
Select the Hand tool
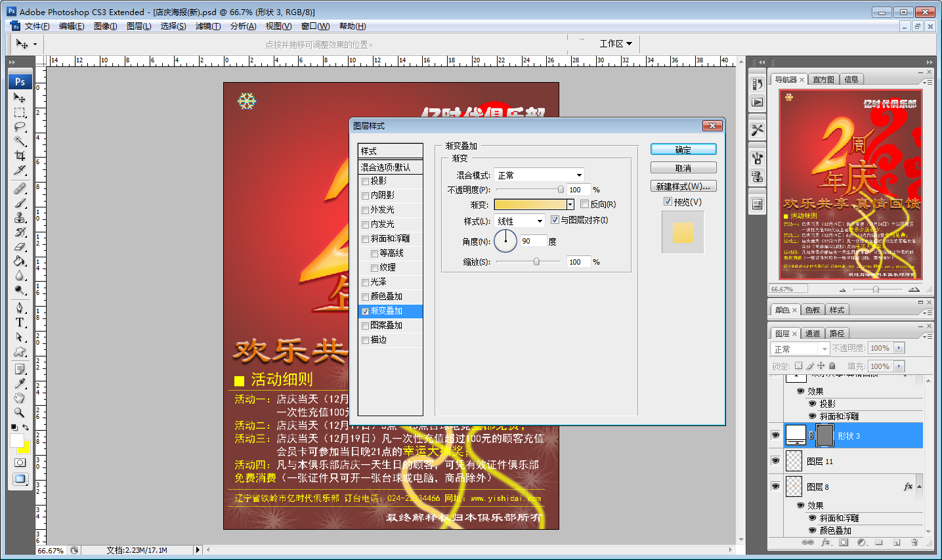click(20, 398)
